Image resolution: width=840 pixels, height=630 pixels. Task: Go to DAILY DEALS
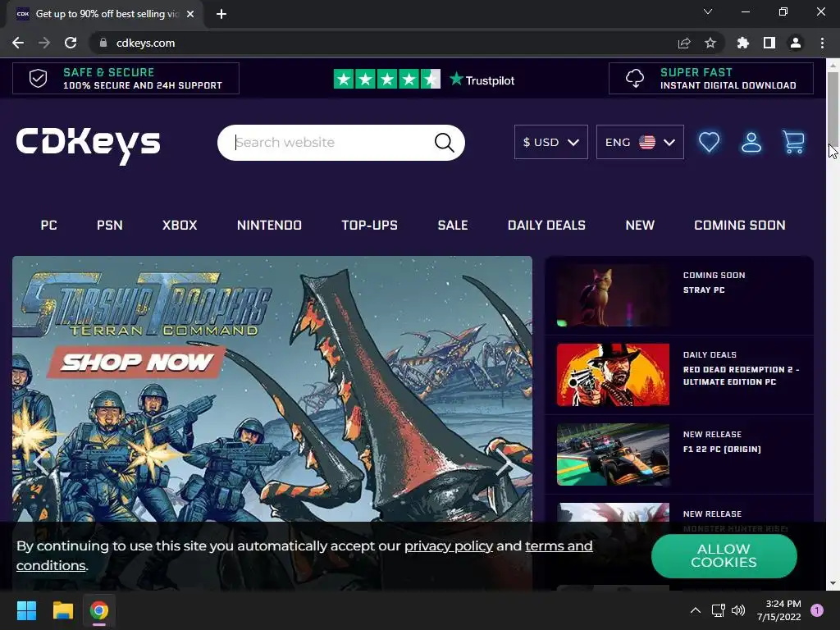(x=546, y=225)
